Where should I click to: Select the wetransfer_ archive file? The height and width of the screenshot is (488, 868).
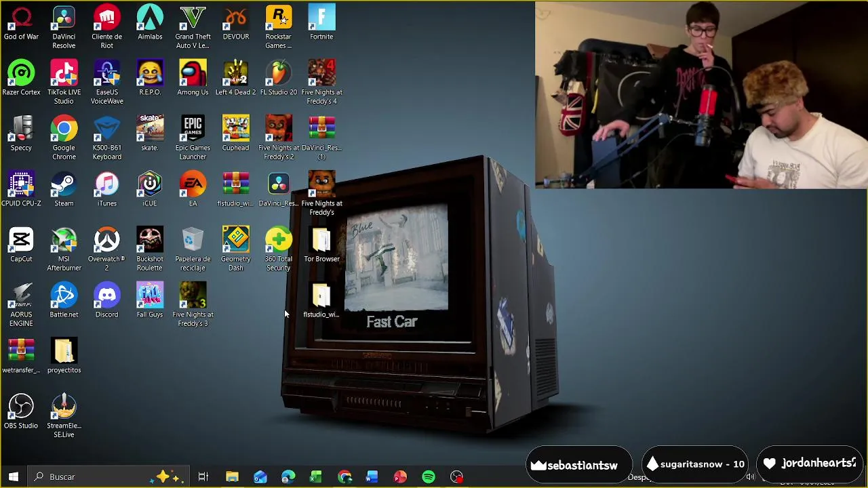21,357
